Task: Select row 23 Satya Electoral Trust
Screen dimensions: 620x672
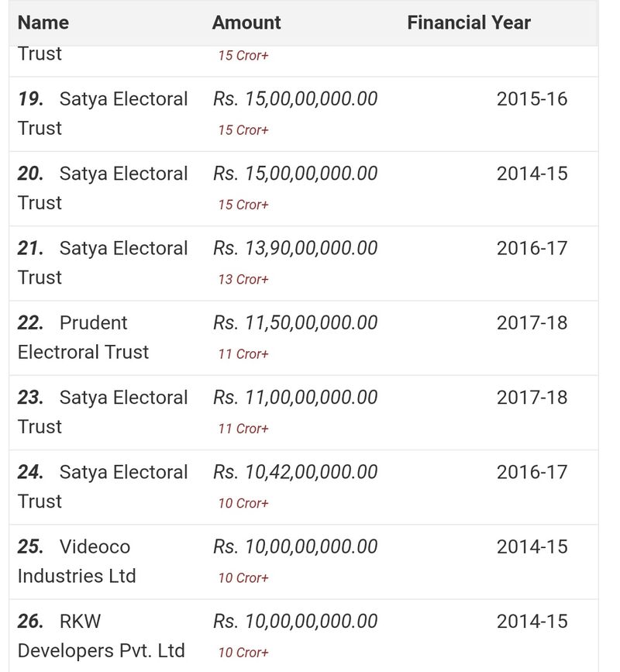Action: (103, 412)
